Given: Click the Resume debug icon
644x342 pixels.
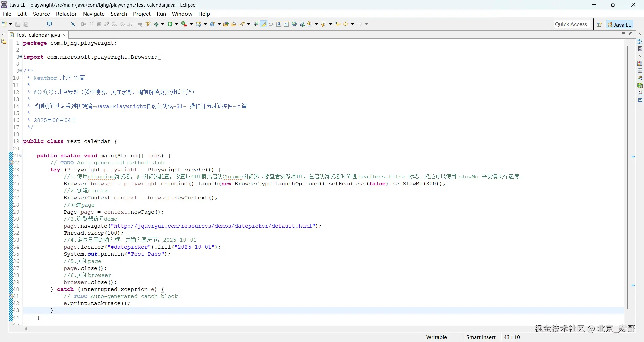Looking at the screenshot, I should 84,24.
